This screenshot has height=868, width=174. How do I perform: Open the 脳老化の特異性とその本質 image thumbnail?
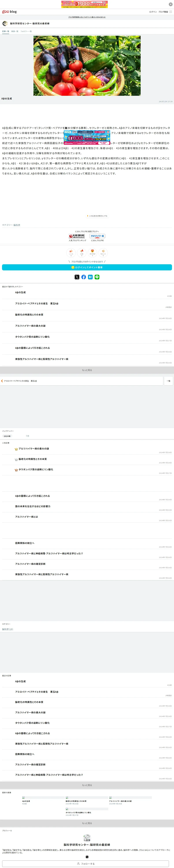coord(87,798)
